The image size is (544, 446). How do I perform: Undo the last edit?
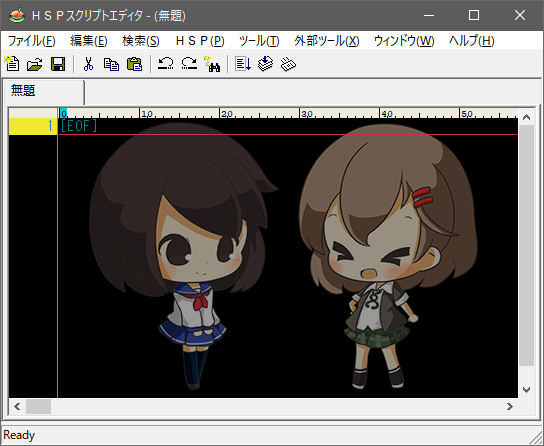165,64
